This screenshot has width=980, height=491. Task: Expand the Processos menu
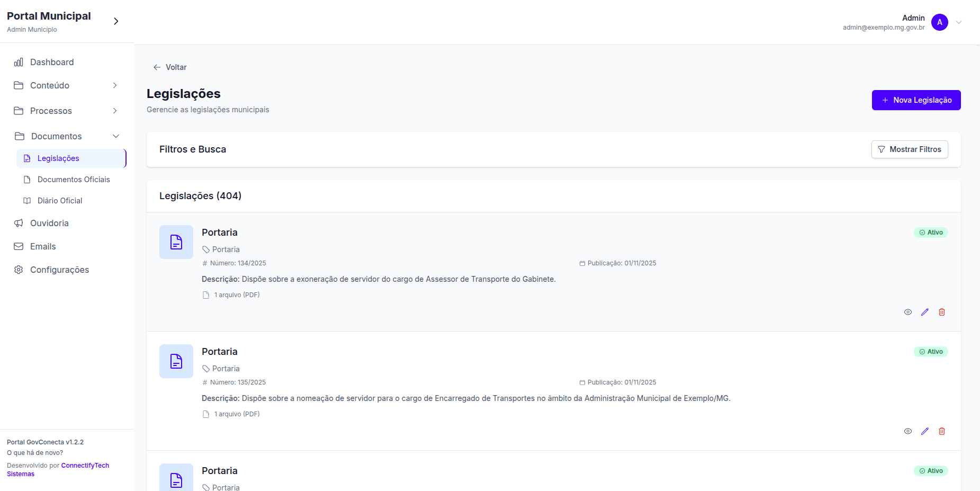pos(115,111)
